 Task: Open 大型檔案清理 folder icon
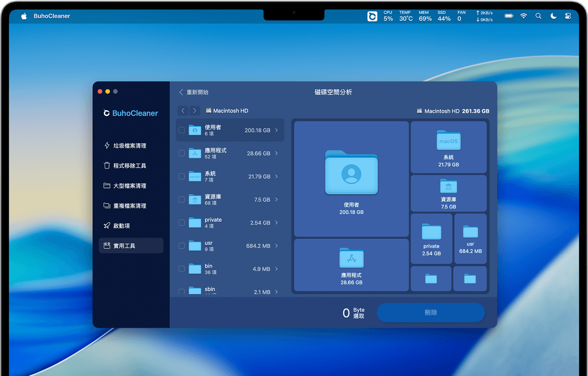click(x=107, y=186)
